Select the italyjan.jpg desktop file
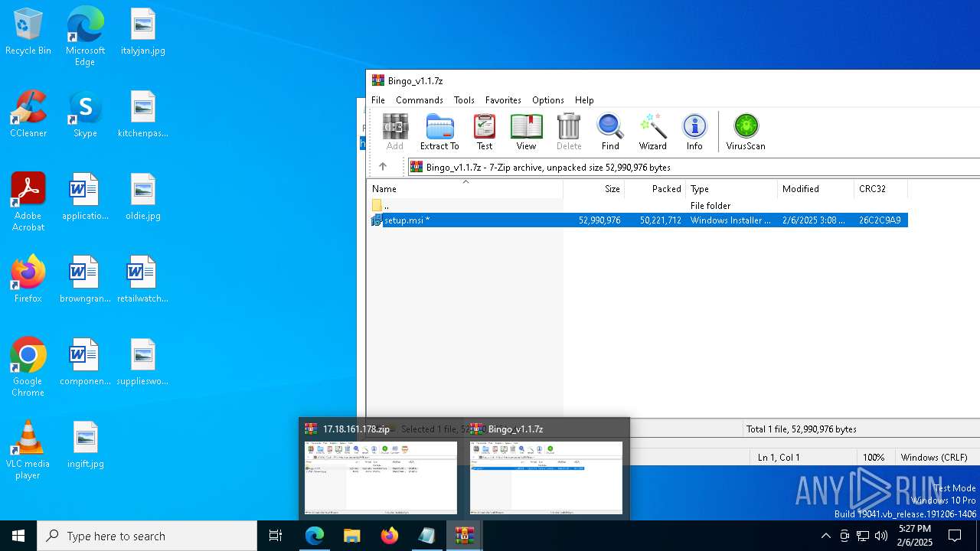The width and height of the screenshot is (980, 551). coord(143,32)
